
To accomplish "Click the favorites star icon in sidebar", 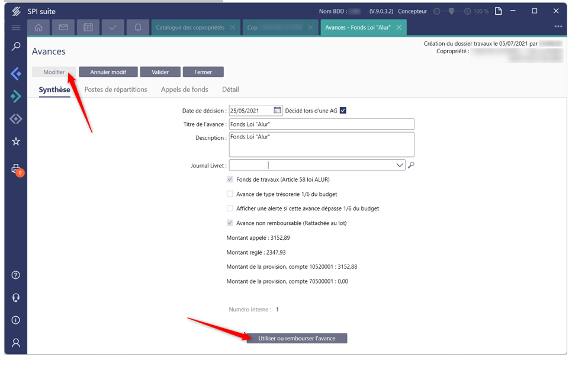I will (x=16, y=142).
